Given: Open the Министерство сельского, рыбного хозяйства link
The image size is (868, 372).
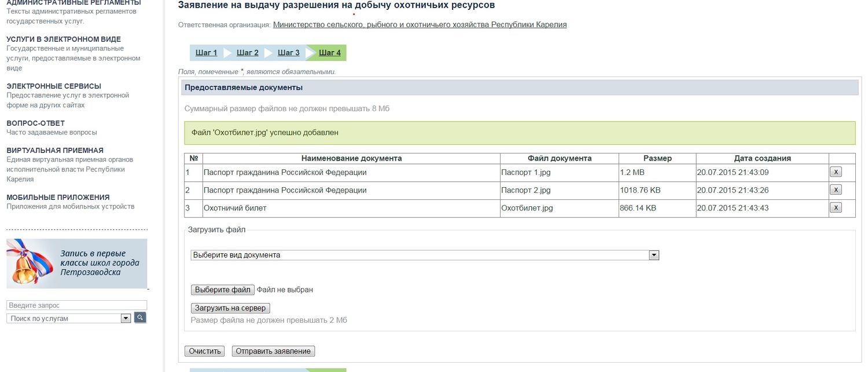Looking at the screenshot, I should point(420,25).
